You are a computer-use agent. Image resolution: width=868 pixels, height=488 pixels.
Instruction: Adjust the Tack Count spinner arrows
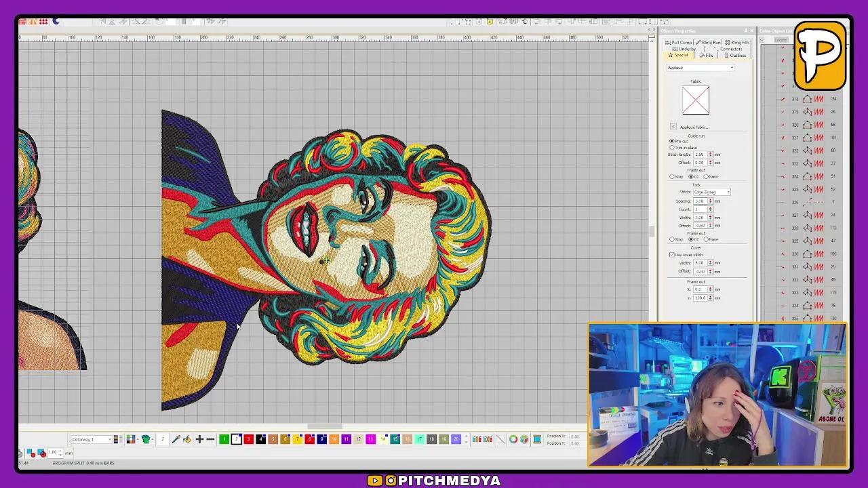(710, 209)
